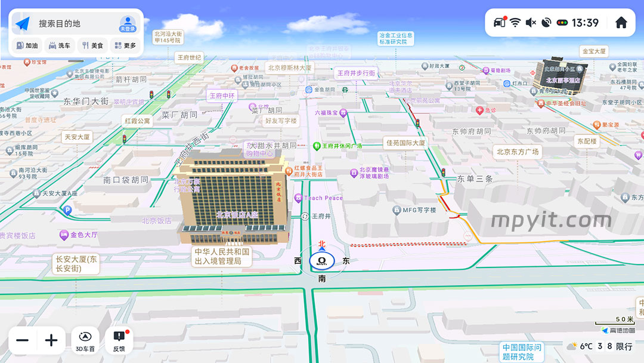Open the weather and 限行 restriction info
Screen dimensions: 644x363
pyautogui.click(x=600, y=346)
